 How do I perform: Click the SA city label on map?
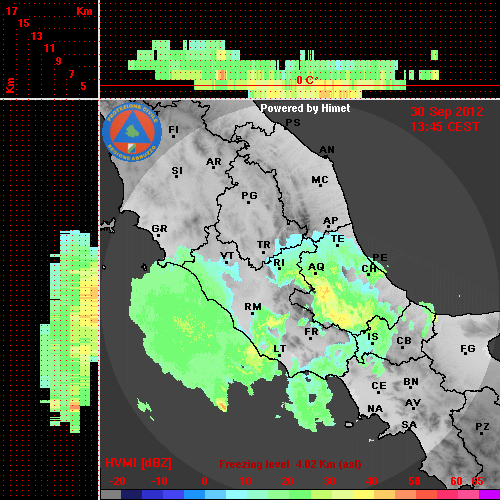pyautogui.click(x=409, y=425)
